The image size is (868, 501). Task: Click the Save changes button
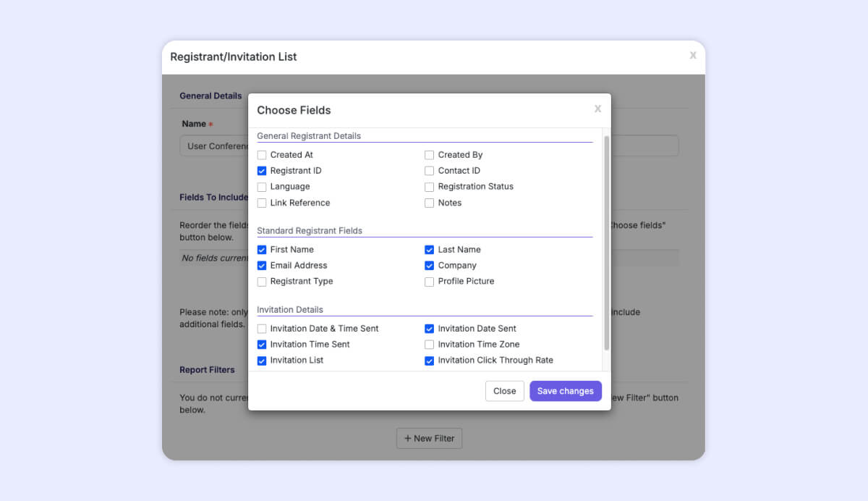click(x=566, y=391)
